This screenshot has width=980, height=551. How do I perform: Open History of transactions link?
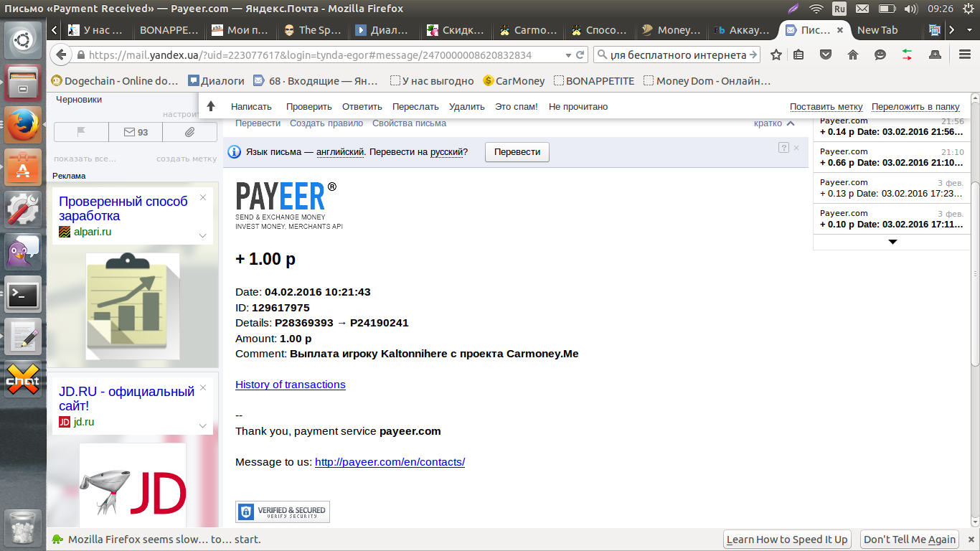(x=291, y=385)
